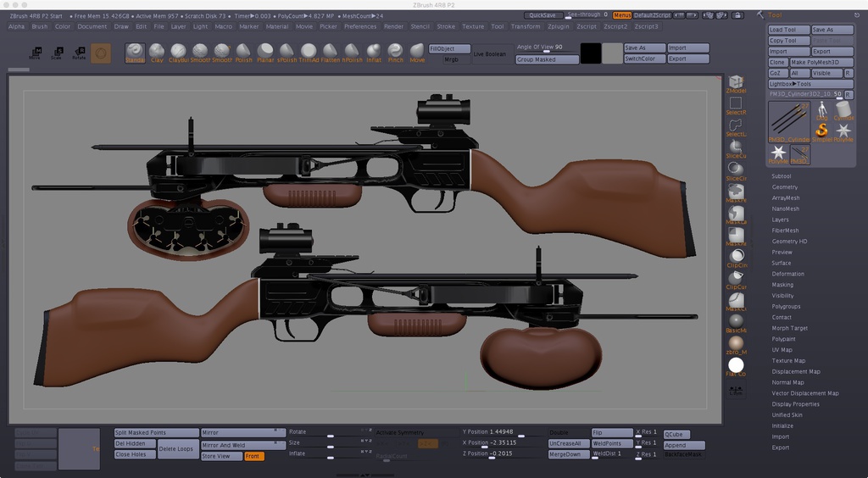This screenshot has width=868, height=478.
Task: Select the SimpleBrush tool thumbnail
Action: pyautogui.click(x=822, y=132)
